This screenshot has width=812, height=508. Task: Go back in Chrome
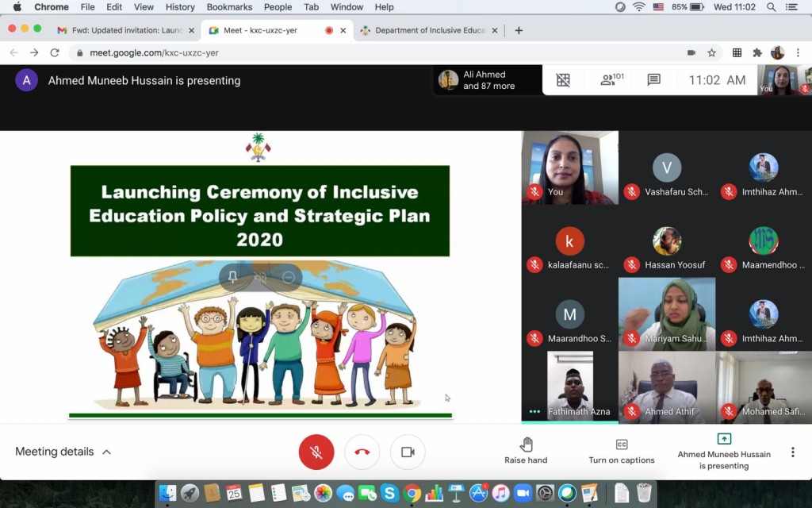click(x=14, y=52)
